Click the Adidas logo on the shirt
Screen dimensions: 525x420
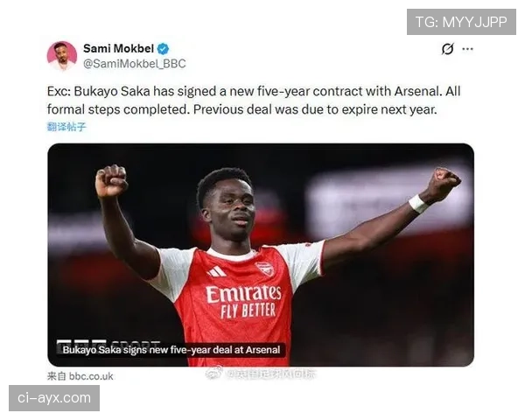(x=217, y=271)
